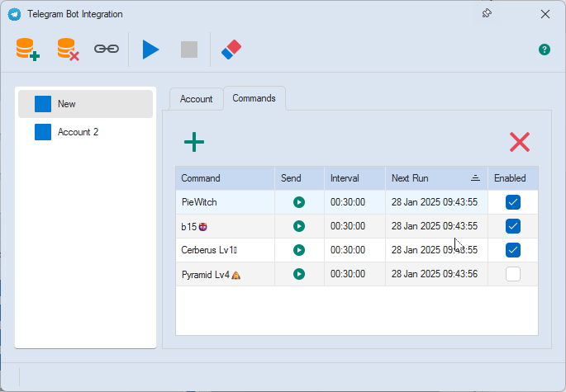Click the red X delete command icon
The width and height of the screenshot is (566, 392).
[x=519, y=142]
